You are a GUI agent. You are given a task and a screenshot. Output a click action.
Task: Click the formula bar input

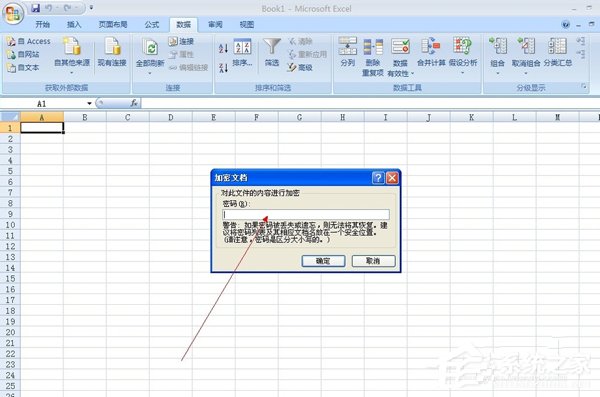(x=370, y=103)
